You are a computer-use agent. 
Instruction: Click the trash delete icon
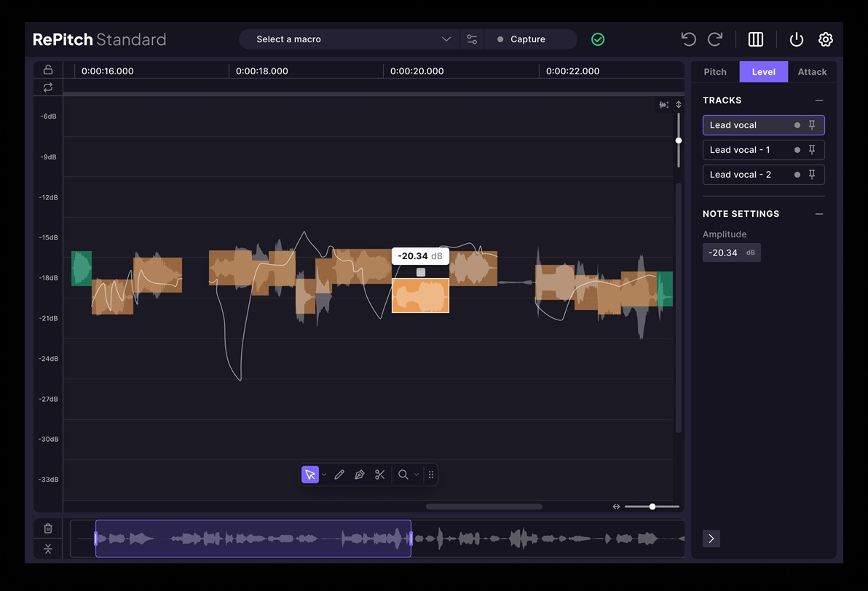coord(48,528)
